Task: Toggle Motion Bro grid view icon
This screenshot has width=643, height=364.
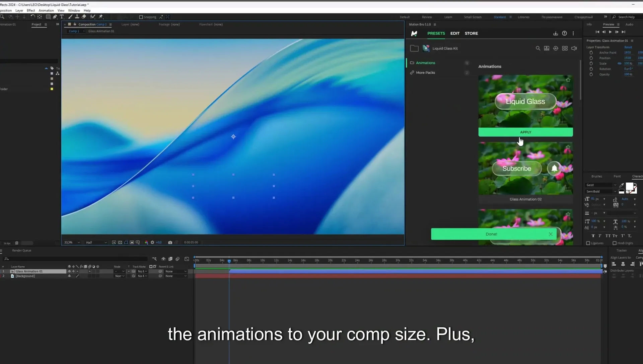Action: [565, 49]
